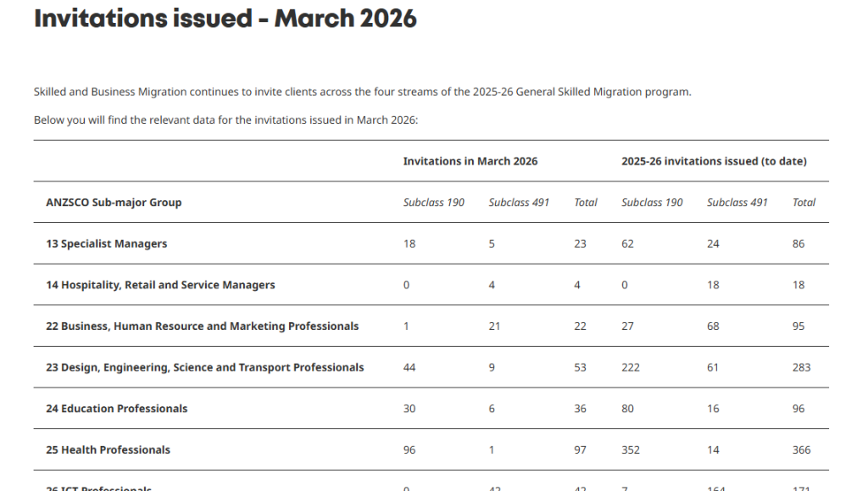Click the paragraph beginning "Skilled and Business Migration continues"

[x=363, y=92]
